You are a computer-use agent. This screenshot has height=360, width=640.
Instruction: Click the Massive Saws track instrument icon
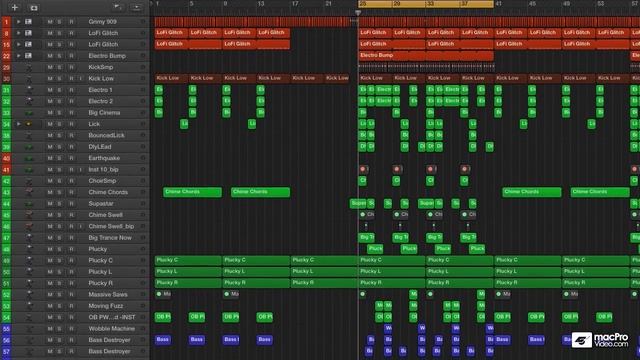pos(29,294)
